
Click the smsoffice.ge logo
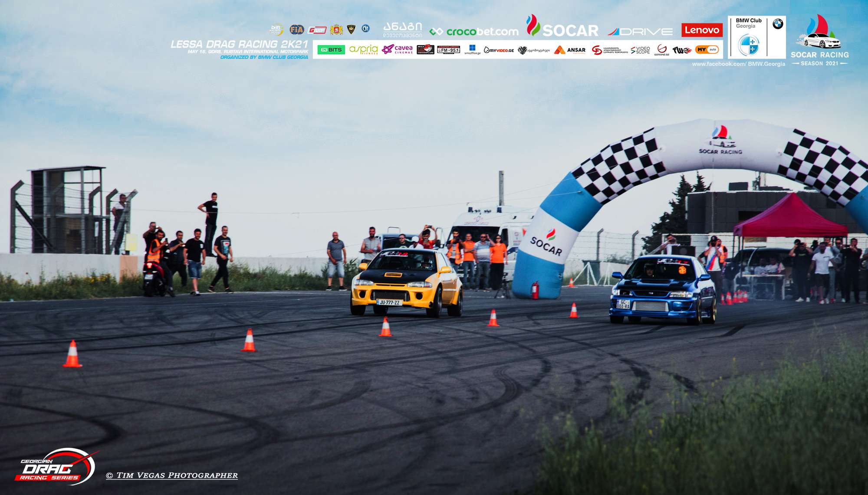[472, 49]
